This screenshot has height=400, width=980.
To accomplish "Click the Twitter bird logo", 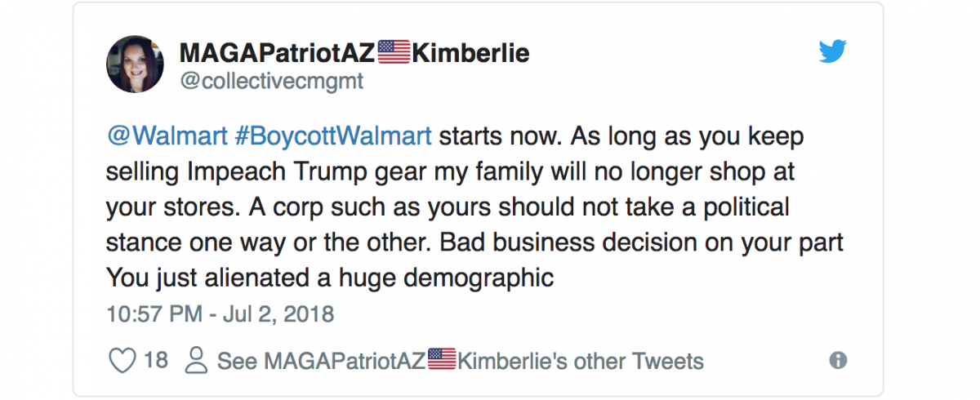I will [833, 53].
